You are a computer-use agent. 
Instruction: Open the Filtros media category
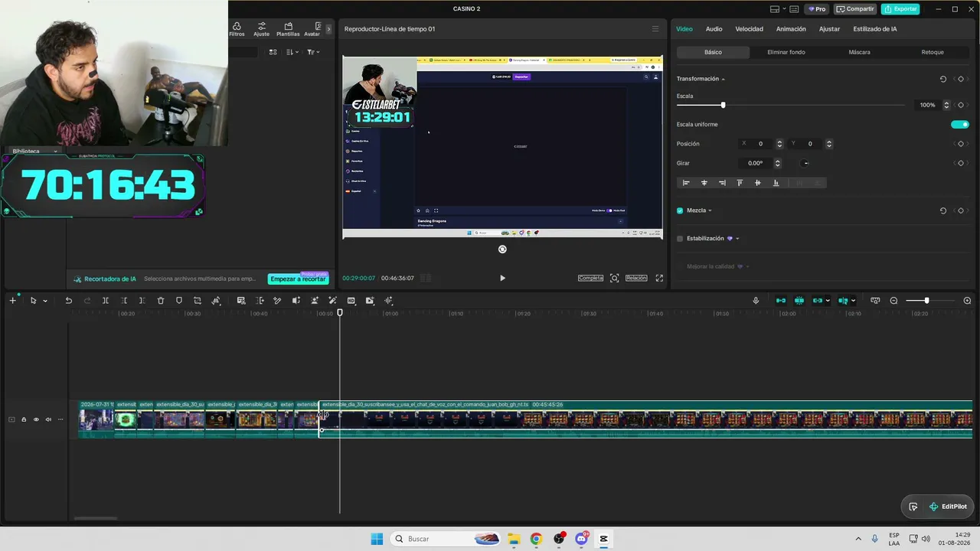pyautogui.click(x=237, y=29)
